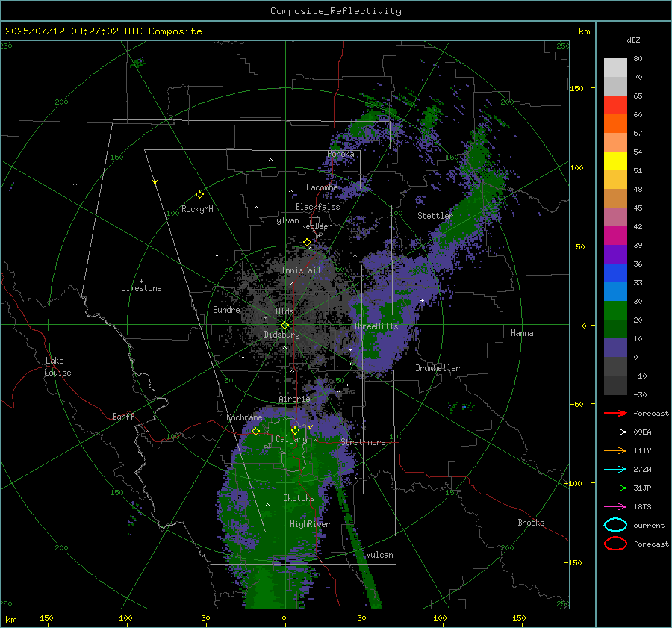Screen dimensions: 672x628
Task: Click the Composite_Reflectivity title
Action: [336, 11]
